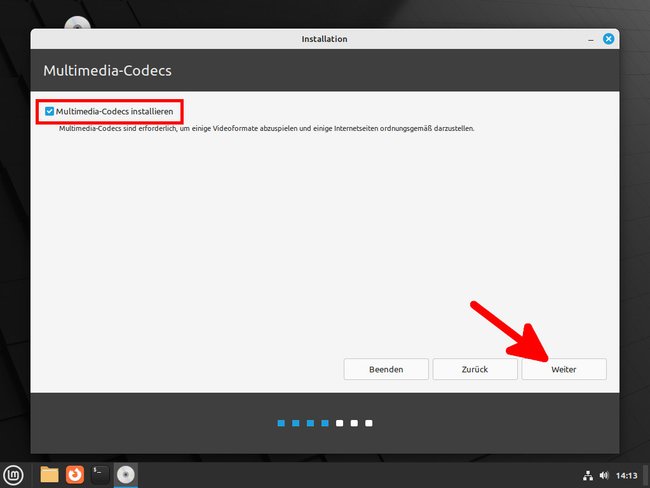
Task: Open the file manager folder icon
Action: coord(49,475)
